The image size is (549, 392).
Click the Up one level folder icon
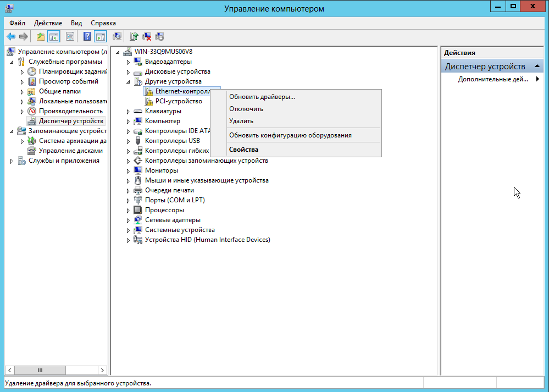[40, 37]
